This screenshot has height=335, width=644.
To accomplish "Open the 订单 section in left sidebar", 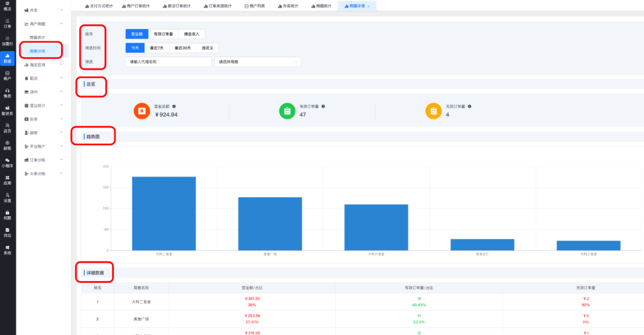I will click(x=7, y=25).
